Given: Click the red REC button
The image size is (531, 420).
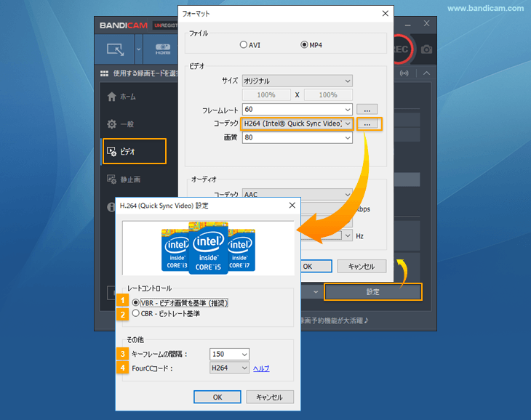Looking at the screenshot, I should [403, 49].
